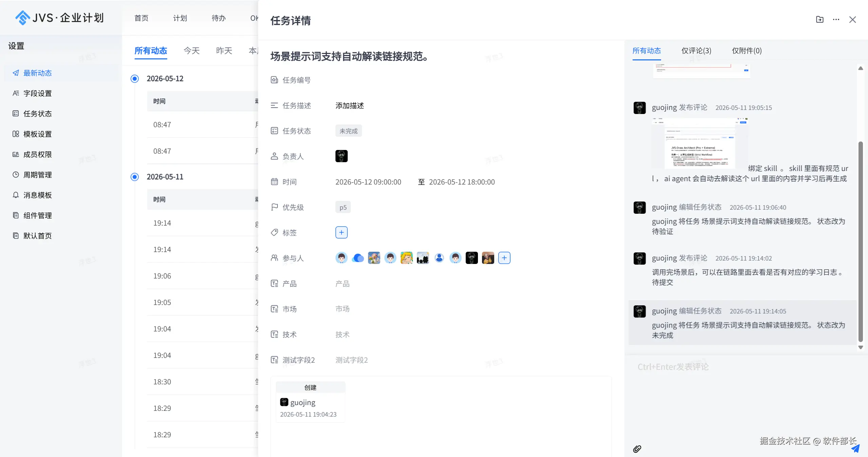The width and height of the screenshot is (868, 457).
Task: Open 成员权限 in the settings sidebar
Action: (37, 154)
